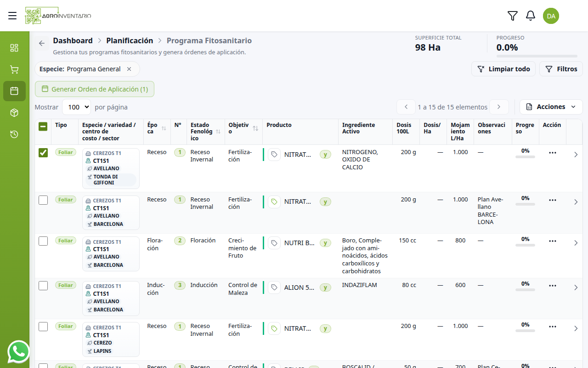
Task: Click the tag icon for ALION 5 product
Action: (274, 287)
